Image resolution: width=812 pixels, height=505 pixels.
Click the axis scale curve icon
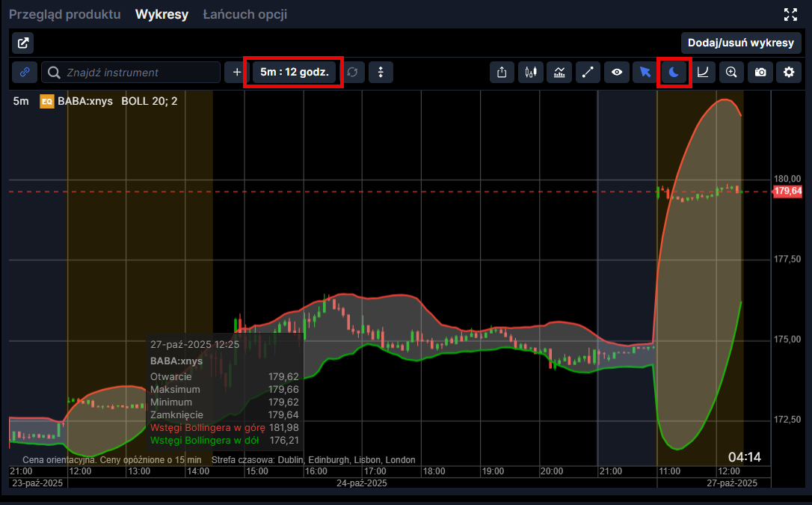pyautogui.click(x=703, y=73)
